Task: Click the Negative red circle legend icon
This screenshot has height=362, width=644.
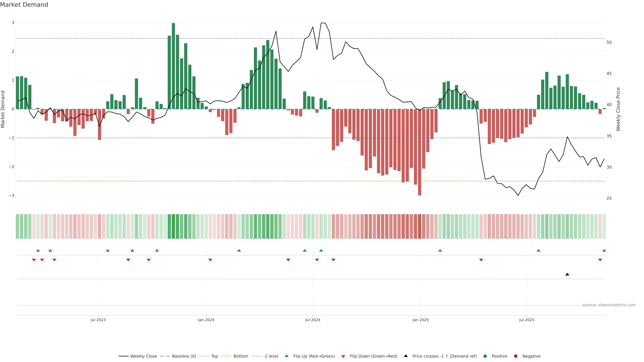Action: point(516,356)
